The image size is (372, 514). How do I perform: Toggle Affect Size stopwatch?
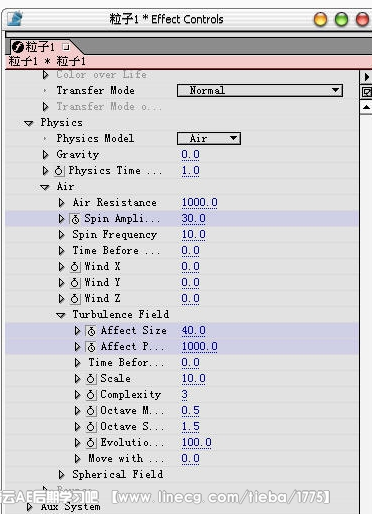pos(91,331)
